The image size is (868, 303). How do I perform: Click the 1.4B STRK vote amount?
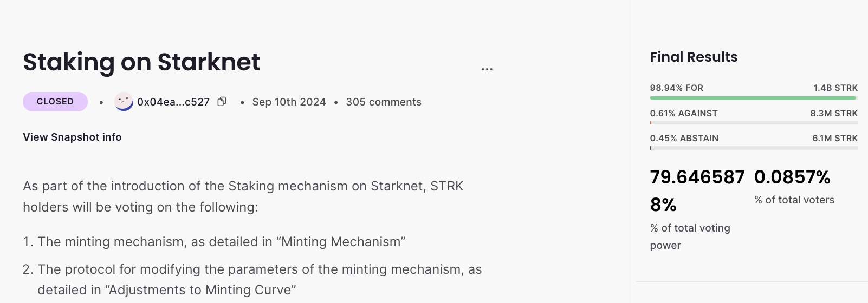point(835,88)
